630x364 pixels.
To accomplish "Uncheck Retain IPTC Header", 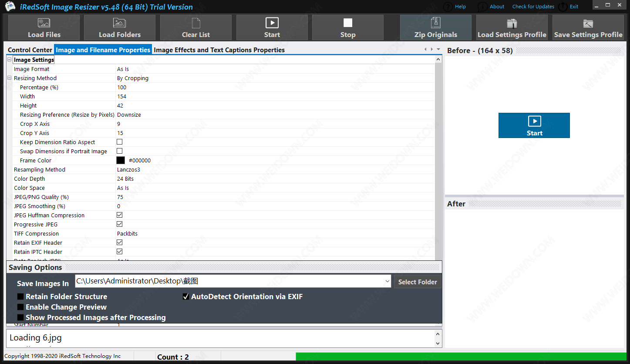I will 120,252.
